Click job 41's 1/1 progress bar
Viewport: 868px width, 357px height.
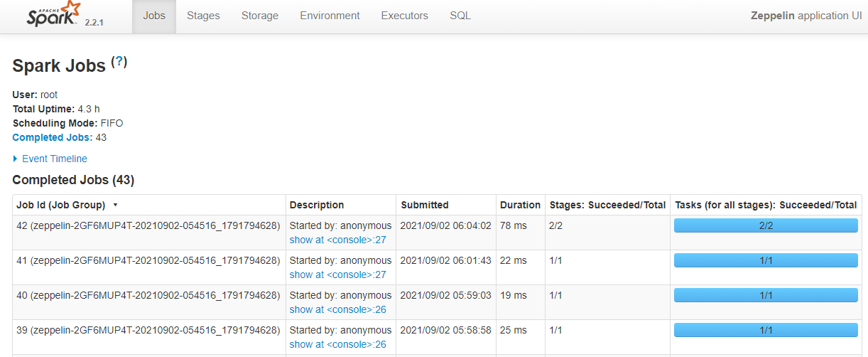point(766,260)
